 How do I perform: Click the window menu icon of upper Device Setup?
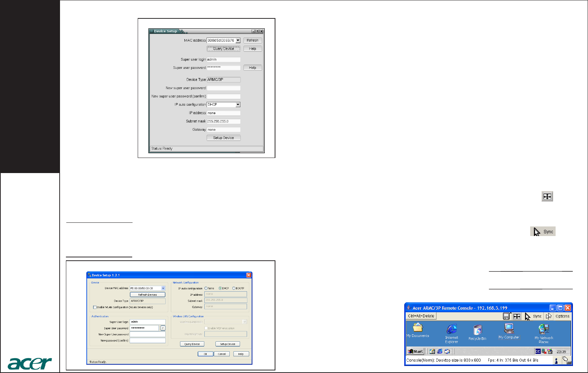151,31
